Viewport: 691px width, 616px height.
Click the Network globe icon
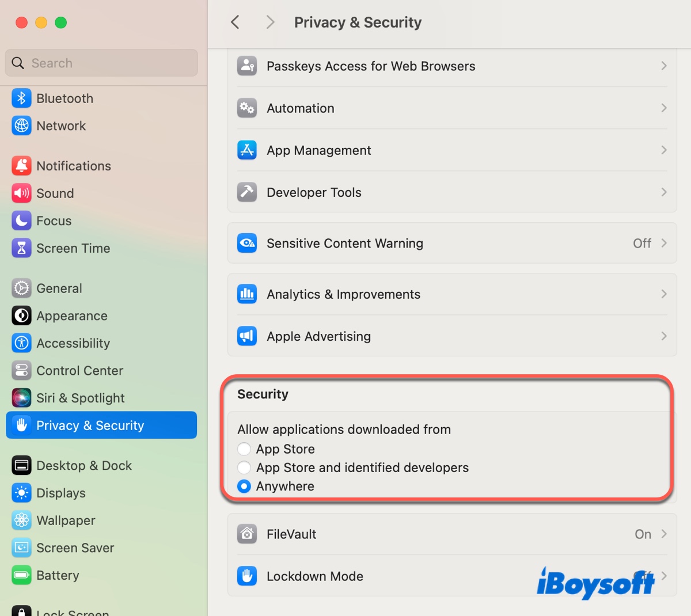21,126
